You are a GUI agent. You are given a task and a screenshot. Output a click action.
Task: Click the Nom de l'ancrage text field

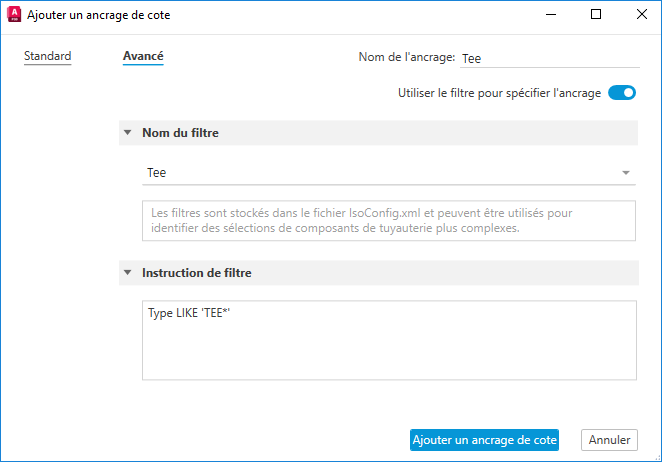pyautogui.click(x=546, y=59)
